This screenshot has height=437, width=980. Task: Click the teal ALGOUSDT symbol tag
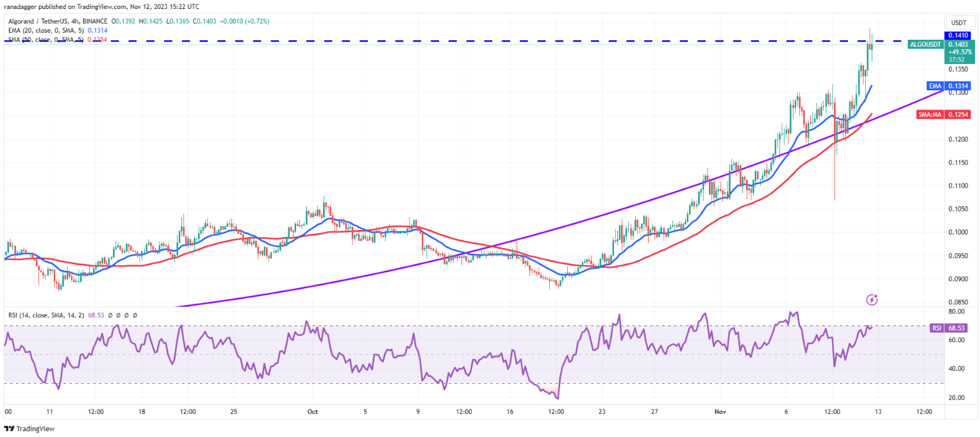[x=926, y=44]
